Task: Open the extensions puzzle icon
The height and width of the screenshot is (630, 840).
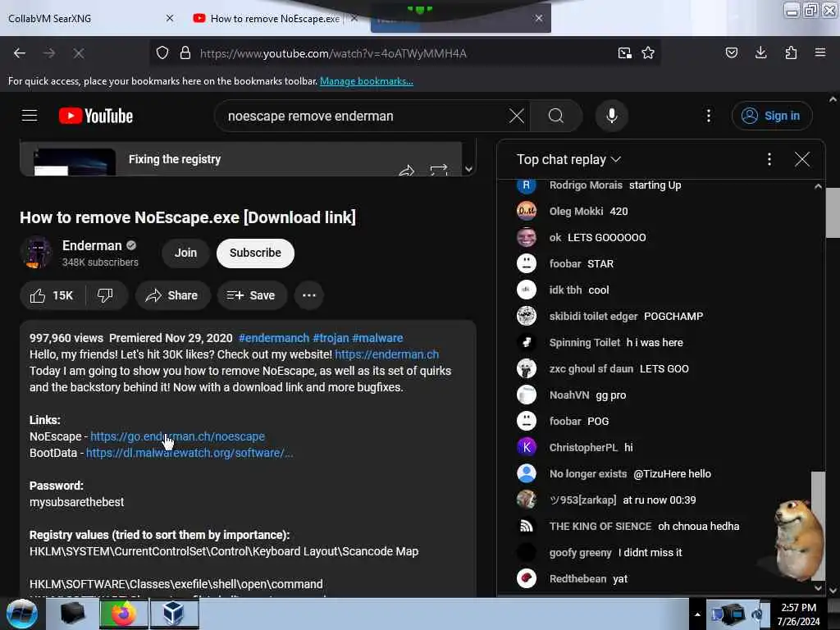Action: (791, 52)
